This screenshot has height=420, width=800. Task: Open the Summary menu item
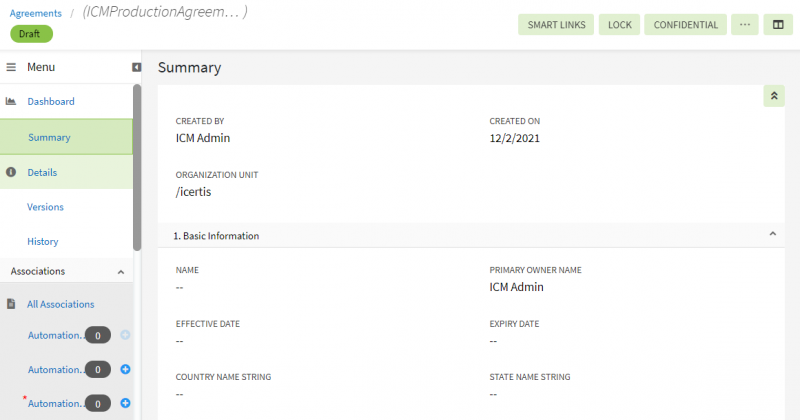49,137
